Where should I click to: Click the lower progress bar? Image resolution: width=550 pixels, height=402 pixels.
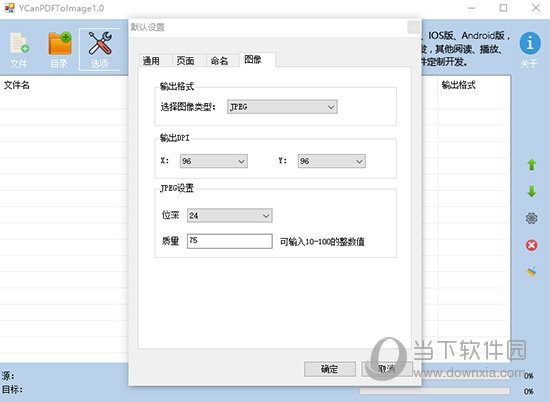(x=435, y=391)
